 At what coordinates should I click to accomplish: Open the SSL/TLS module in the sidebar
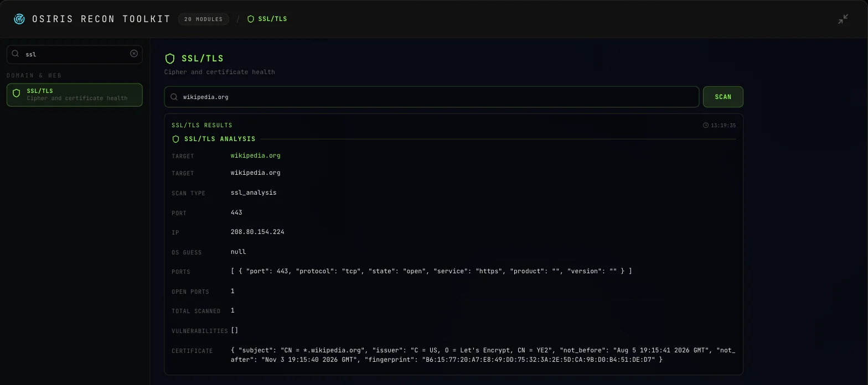pos(75,95)
